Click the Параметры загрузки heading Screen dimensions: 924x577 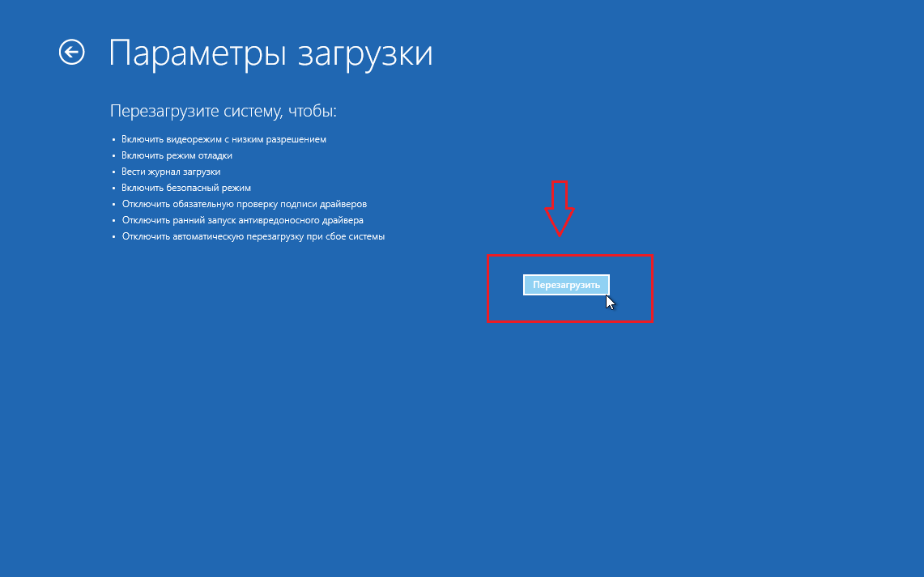pos(270,53)
